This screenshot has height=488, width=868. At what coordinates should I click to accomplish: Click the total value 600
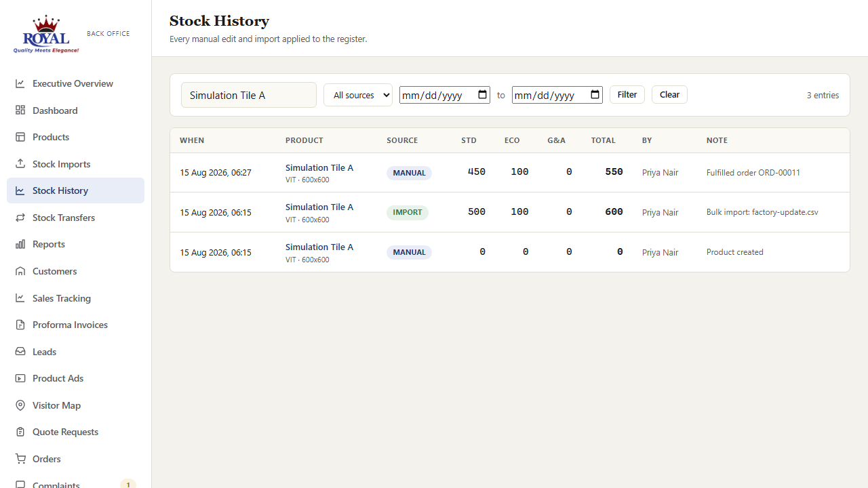614,212
